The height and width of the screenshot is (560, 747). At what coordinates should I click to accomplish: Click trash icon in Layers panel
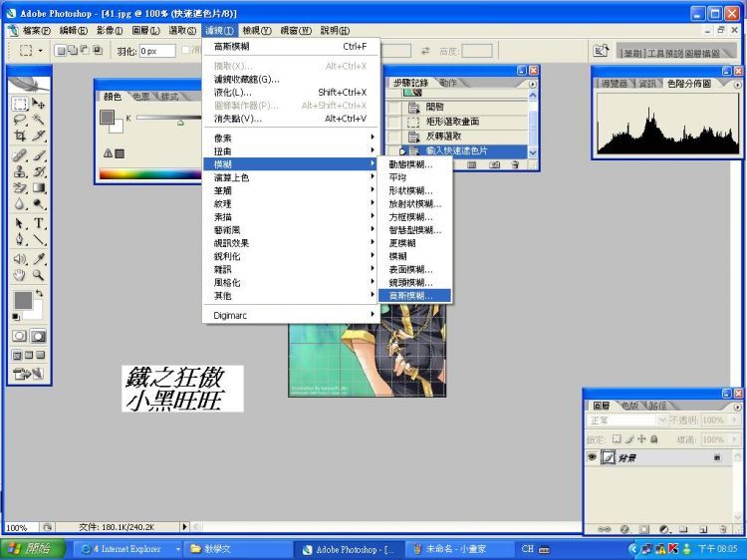tap(721, 529)
